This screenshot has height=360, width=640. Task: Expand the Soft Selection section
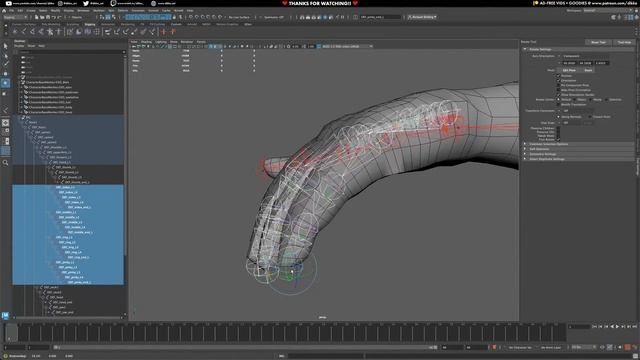pos(525,149)
